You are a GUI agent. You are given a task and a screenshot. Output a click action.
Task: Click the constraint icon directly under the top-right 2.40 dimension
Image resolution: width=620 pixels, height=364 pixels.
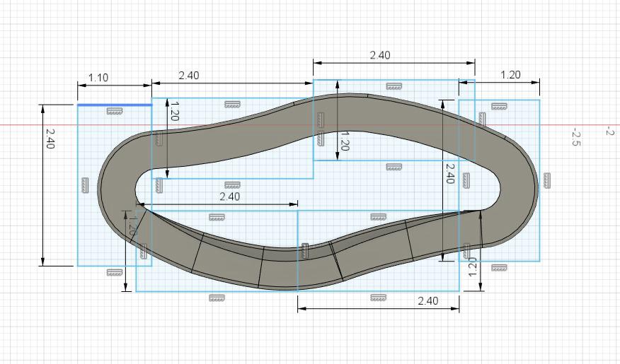[x=394, y=86]
